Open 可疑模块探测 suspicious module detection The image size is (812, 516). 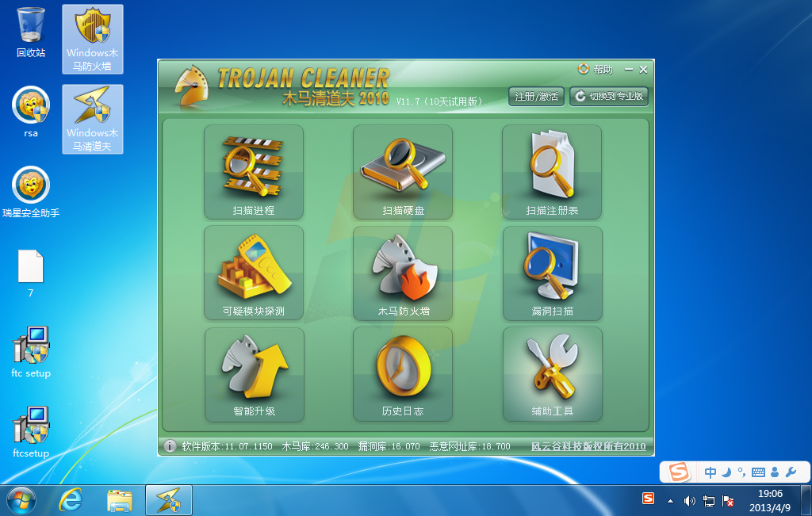[x=253, y=273]
